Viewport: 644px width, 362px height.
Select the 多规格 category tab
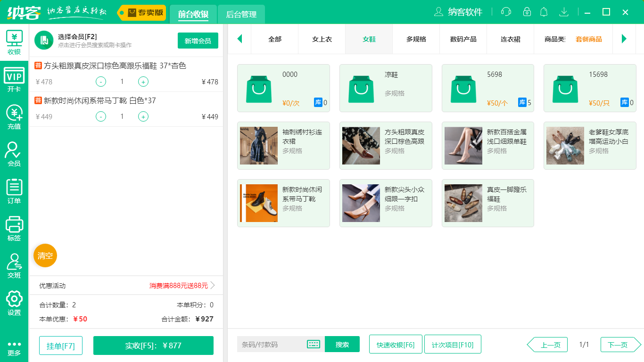click(416, 39)
